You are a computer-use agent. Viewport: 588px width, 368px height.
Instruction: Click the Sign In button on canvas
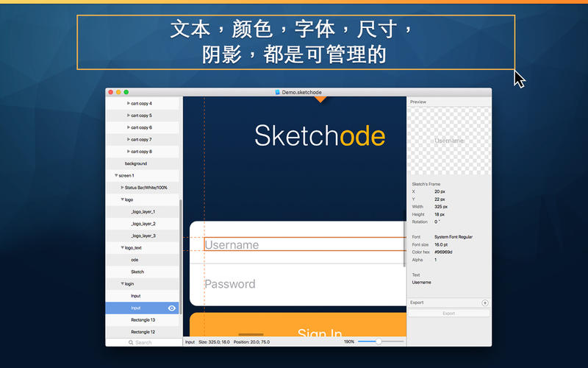(298, 325)
